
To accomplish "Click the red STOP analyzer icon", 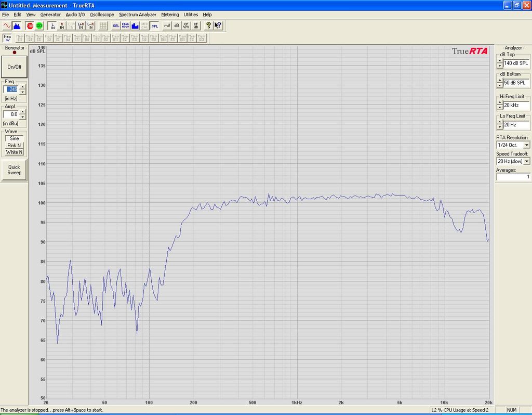I will 30,25.
